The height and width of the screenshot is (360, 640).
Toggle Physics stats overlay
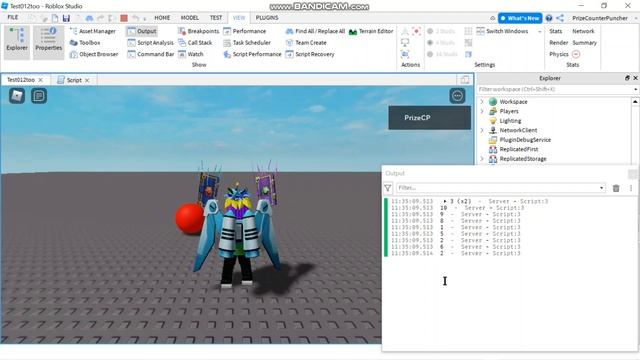[x=559, y=54]
